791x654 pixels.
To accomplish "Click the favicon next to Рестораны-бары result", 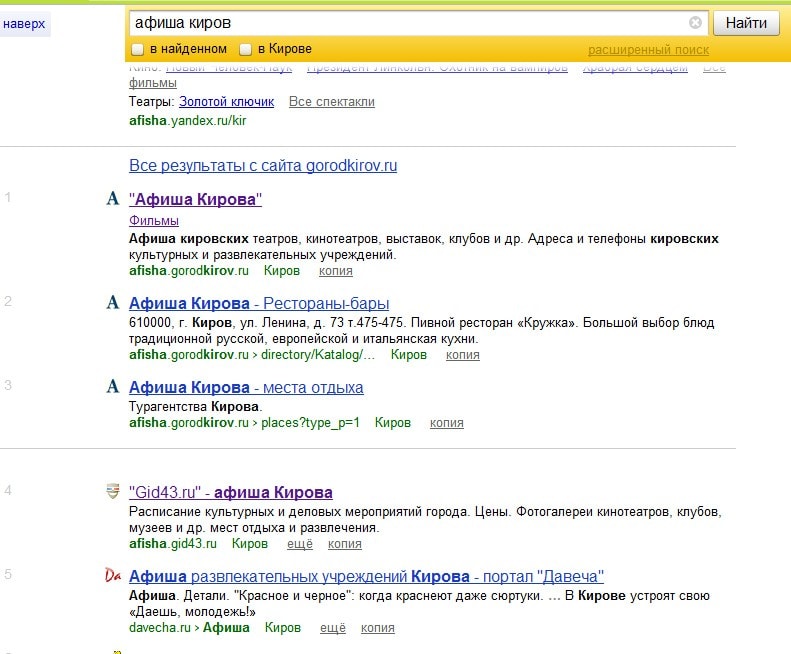I will point(113,303).
